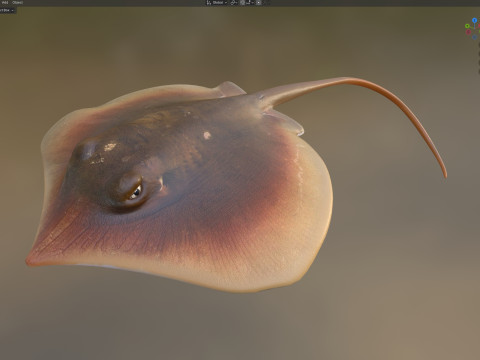Image resolution: width=480 pixels, height=360 pixels.
Task: Open the pivot point selector
Action: pyautogui.click(x=234, y=3)
